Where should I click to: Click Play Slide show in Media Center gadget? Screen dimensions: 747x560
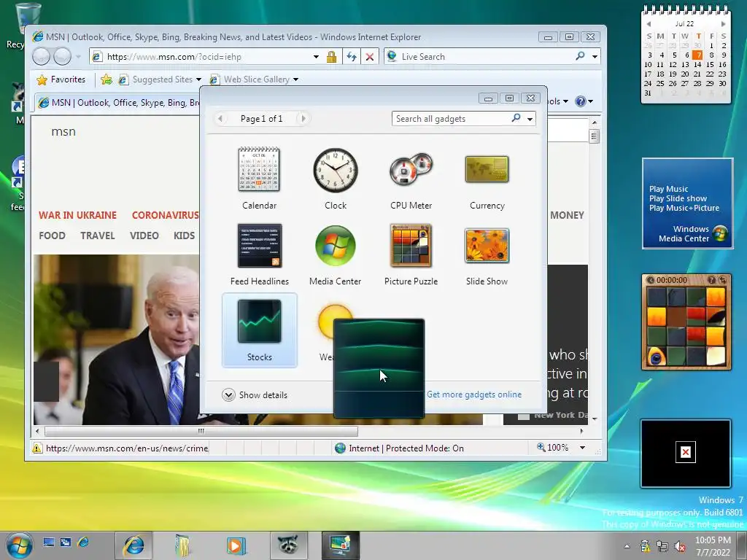tap(678, 198)
